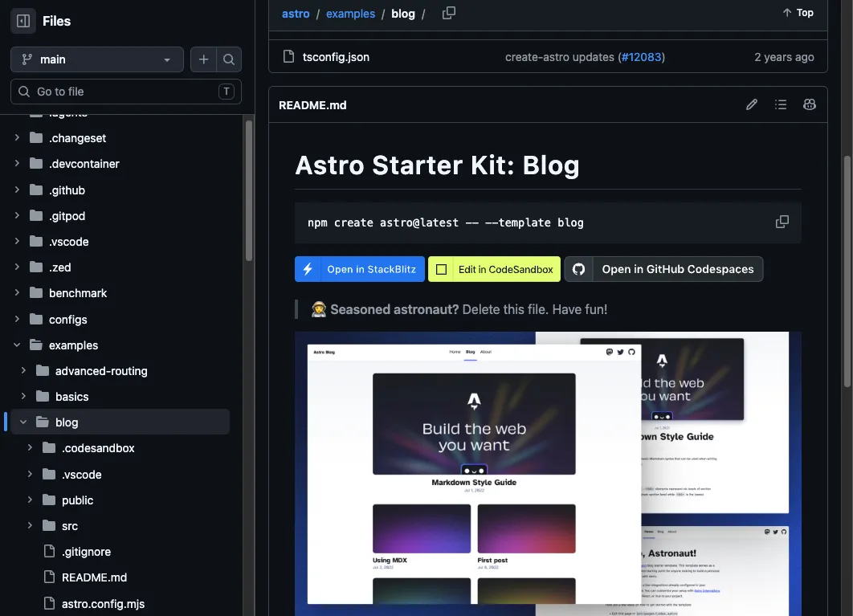Collapse the examples folder chevron

coord(17,345)
